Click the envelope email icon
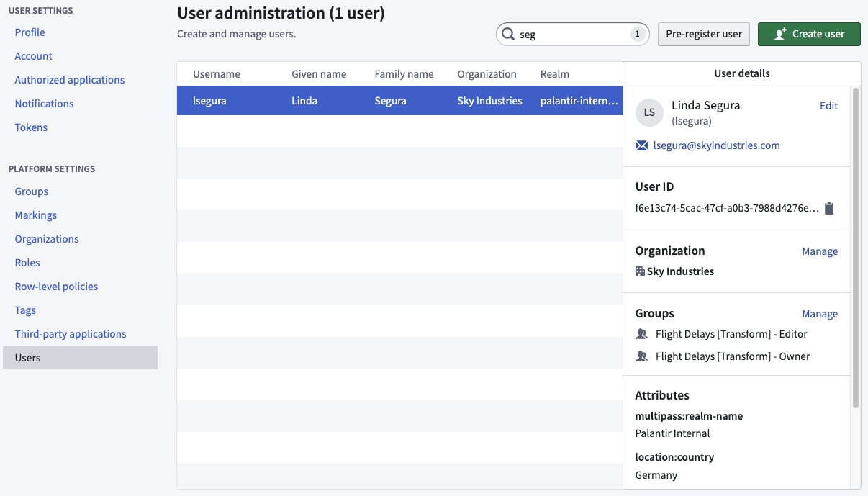 click(x=642, y=145)
